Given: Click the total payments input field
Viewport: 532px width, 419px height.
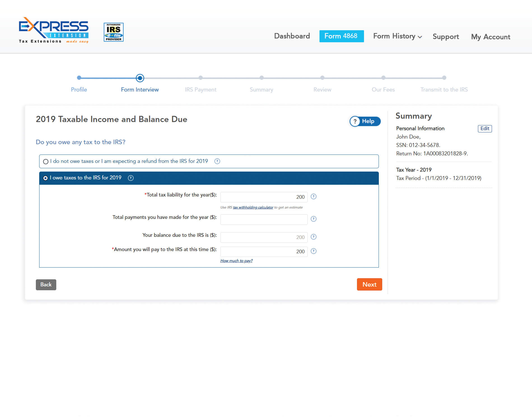Looking at the screenshot, I should (263, 219).
